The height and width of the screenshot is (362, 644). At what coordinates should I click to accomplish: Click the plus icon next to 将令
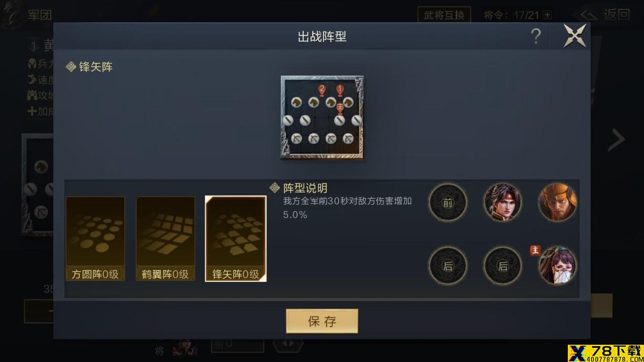[547, 15]
